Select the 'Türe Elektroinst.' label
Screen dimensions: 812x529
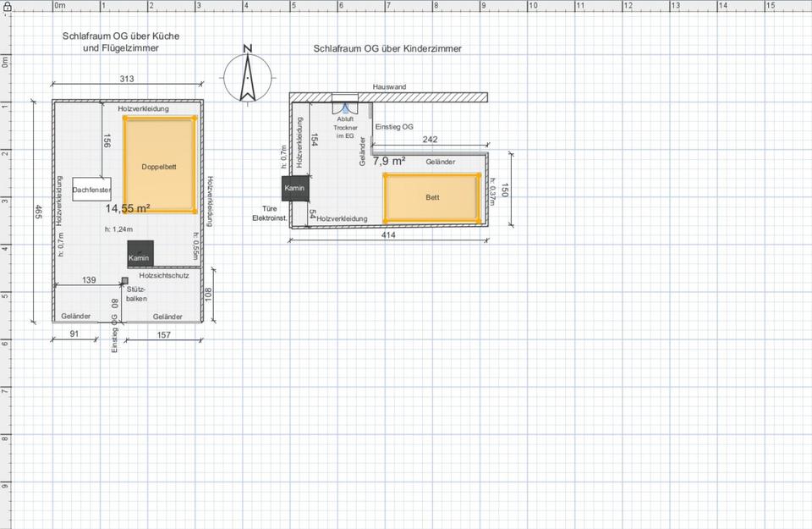pyautogui.click(x=271, y=212)
